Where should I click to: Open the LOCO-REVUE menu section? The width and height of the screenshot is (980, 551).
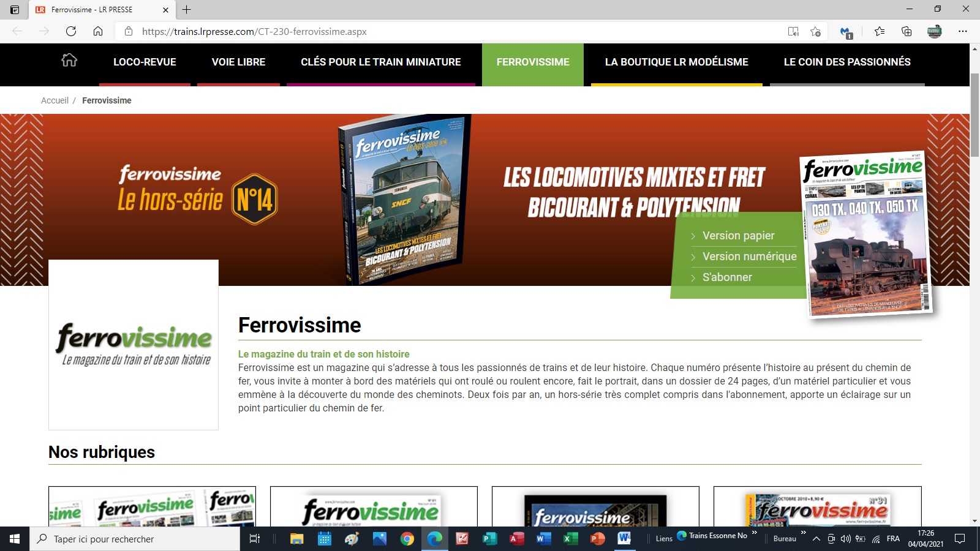click(145, 62)
